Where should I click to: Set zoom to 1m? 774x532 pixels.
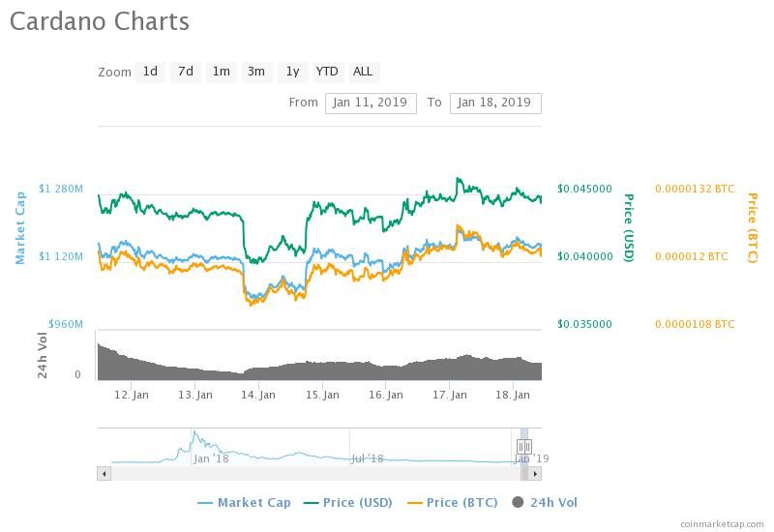coord(222,72)
